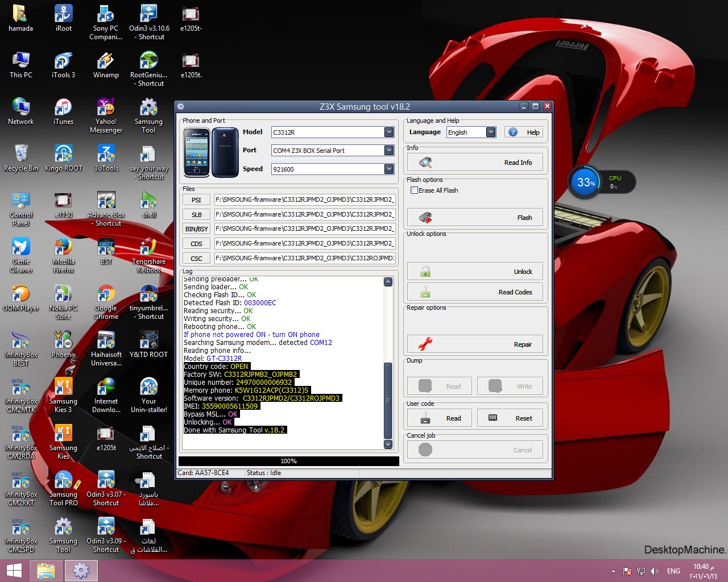
Task: Click User code Read button
Action: pyautogui.click(x=441, y=418)
